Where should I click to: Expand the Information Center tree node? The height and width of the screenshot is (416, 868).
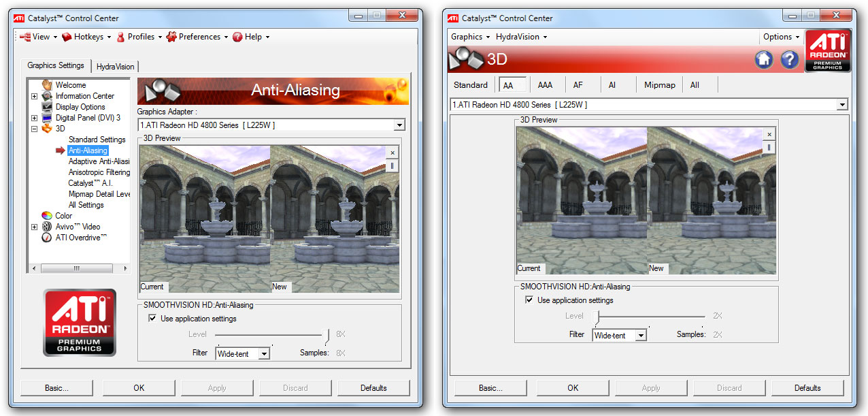point(34,96)
